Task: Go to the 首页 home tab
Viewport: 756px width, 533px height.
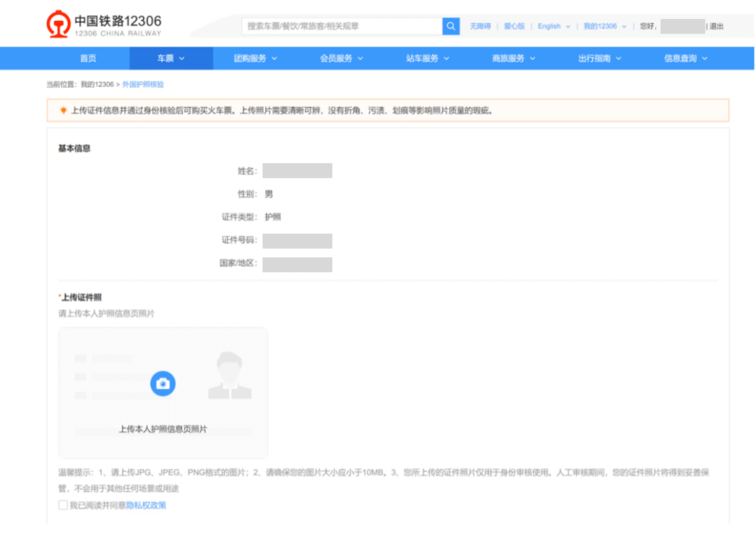Action: (87, 59)
